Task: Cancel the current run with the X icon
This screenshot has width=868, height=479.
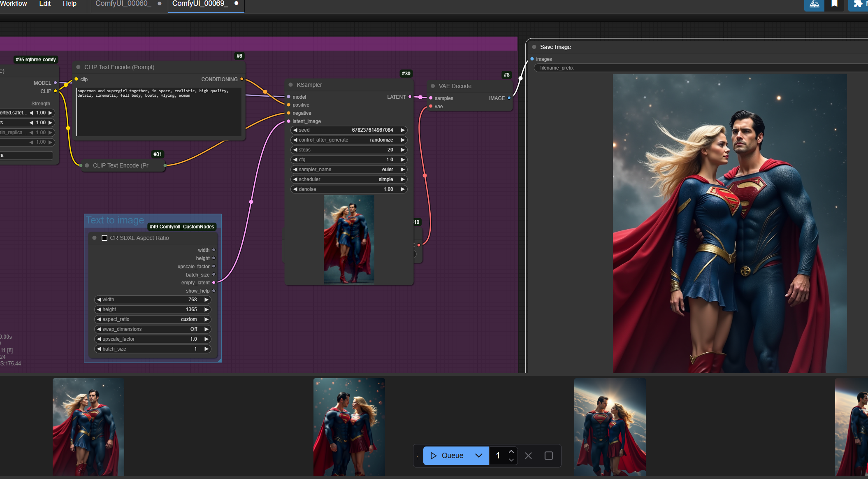Action: 529,456
